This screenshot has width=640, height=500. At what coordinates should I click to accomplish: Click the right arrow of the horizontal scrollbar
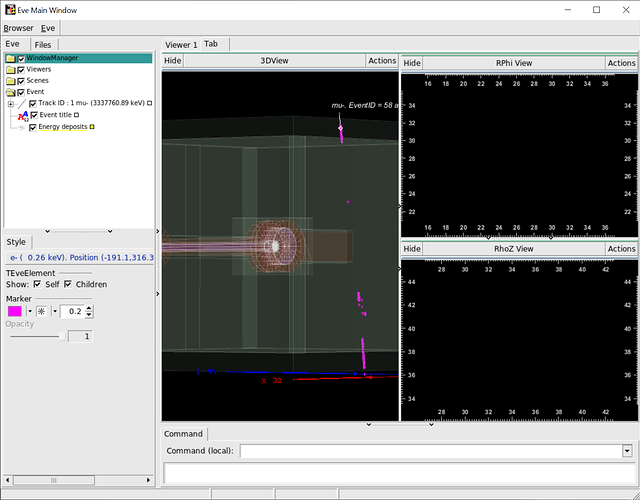pos(148,480)
